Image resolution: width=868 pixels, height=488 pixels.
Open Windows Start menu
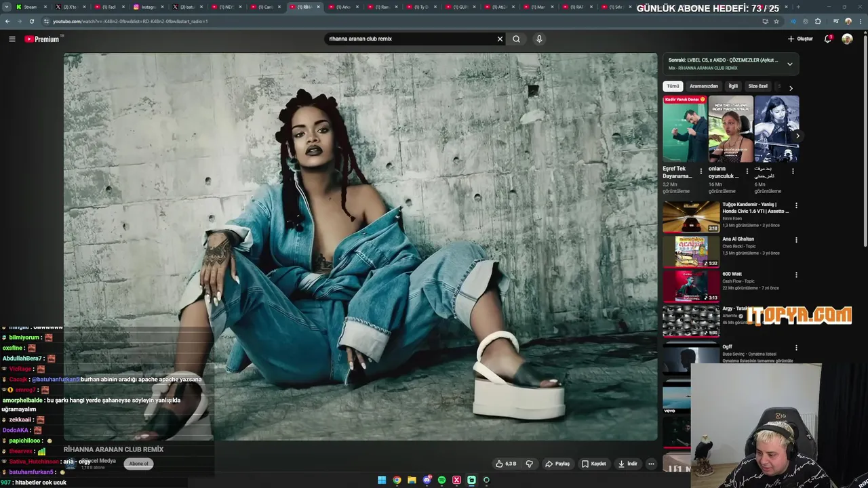click(x=382, y=480)
